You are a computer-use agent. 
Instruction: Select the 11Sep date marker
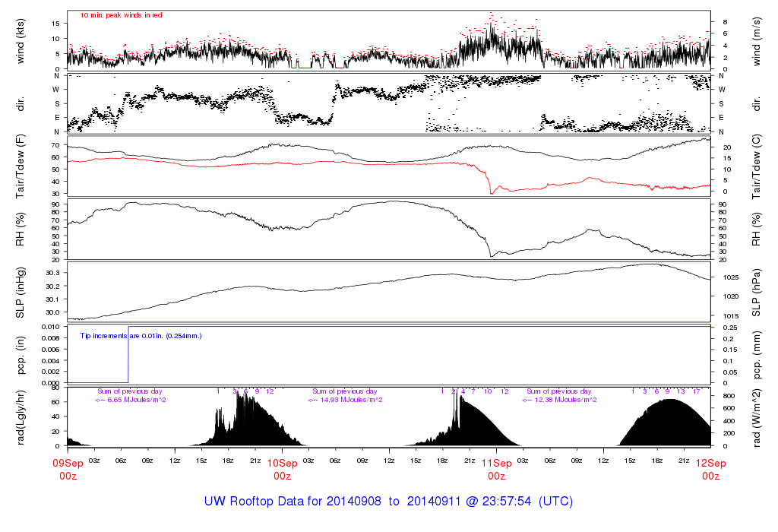pos(496,463)
